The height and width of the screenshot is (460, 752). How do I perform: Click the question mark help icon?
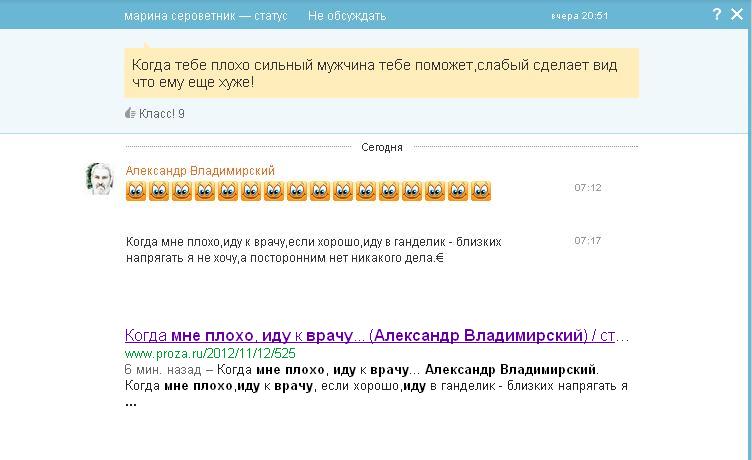click(717, 14)
